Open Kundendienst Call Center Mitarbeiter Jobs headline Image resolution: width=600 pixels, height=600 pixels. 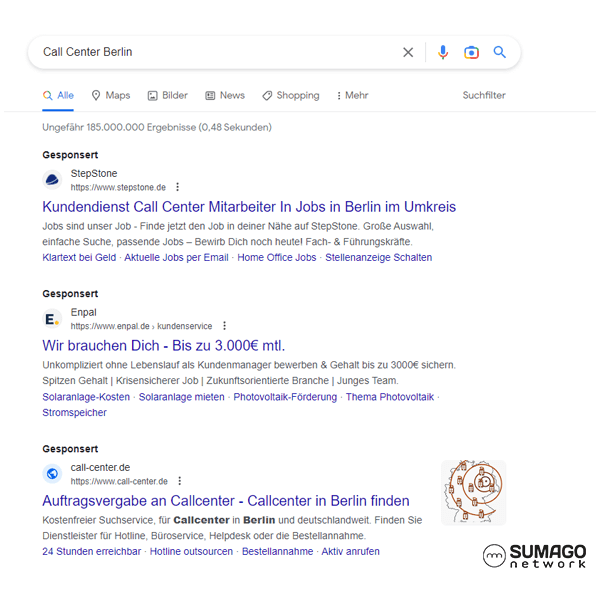[249, 207]
